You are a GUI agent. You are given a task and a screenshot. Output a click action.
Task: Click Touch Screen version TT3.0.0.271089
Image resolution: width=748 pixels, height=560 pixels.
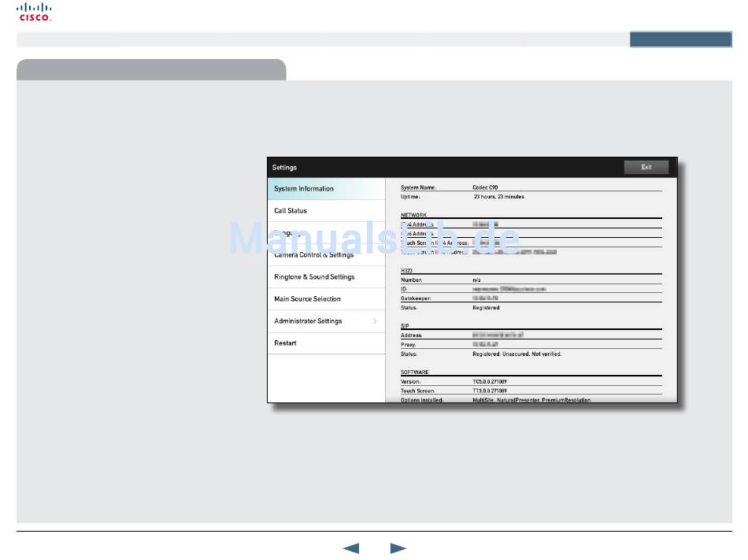click(490, 391)
